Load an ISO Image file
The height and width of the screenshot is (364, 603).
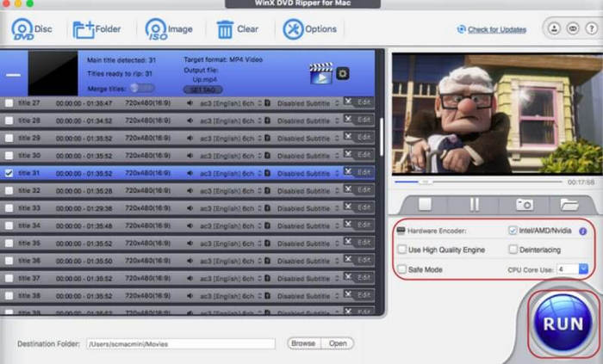(169, 29)
